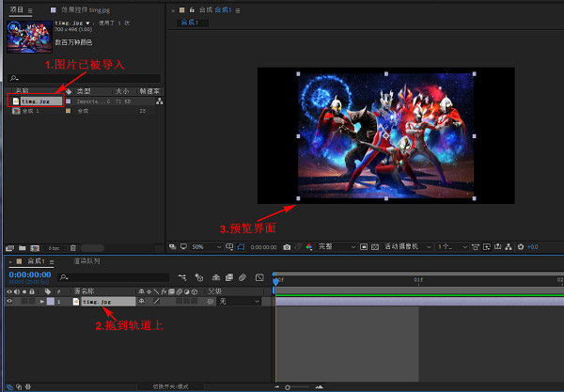Click the always preview this view icon
The width and height of the screenshot is (564, 392).
click(x=173, y=246)
